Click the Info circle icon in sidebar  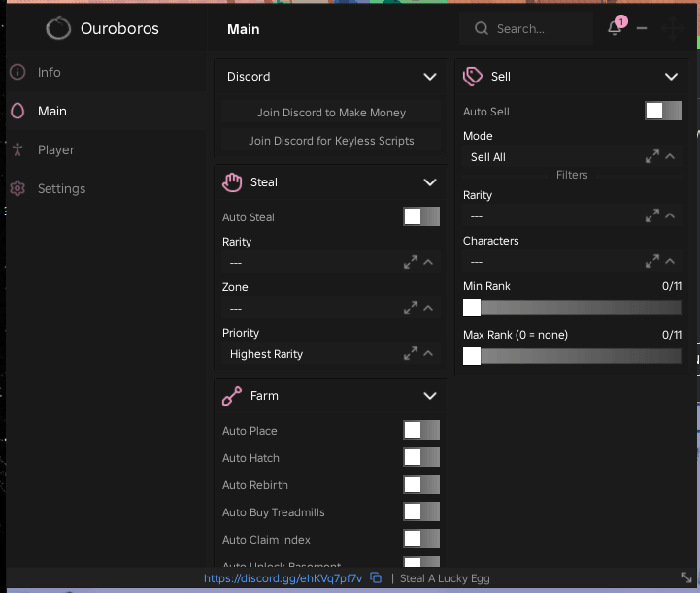pos(17,72)
